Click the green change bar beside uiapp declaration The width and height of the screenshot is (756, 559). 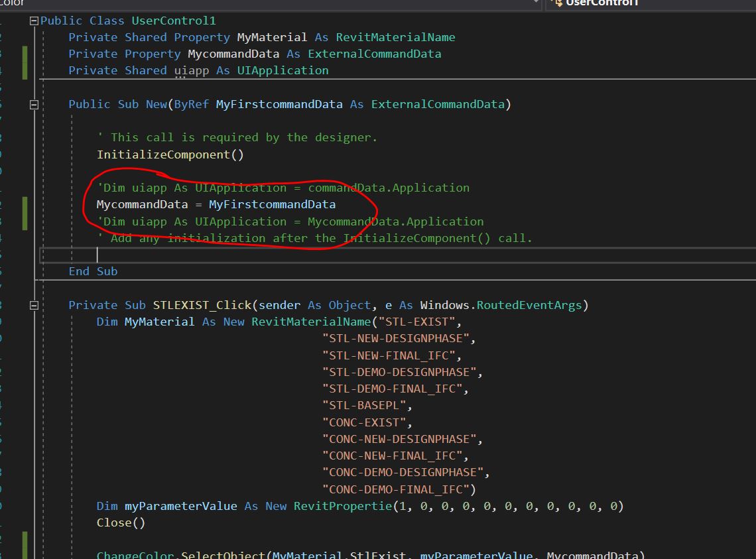(24, 70)
